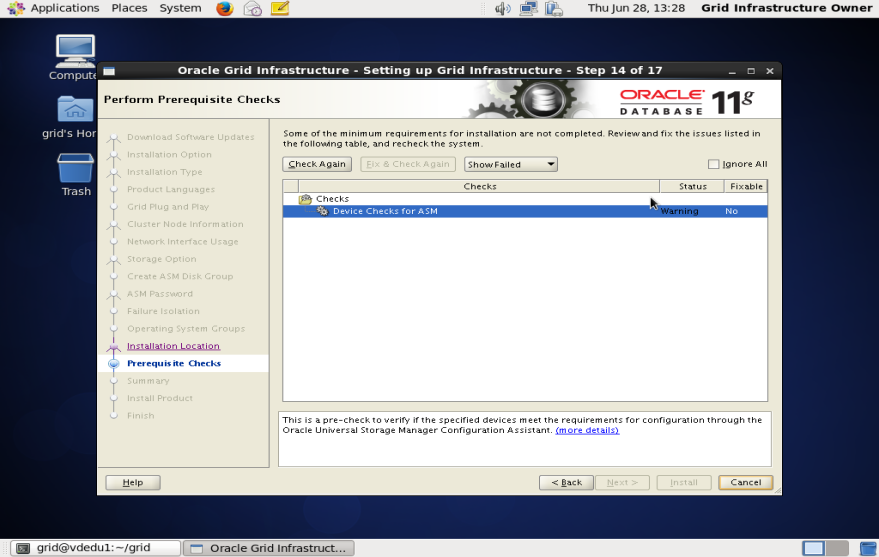Image resolution: width=879 pixels, height=557 pixels.
Task: Click the Cluster Node Information step
Action: pos(185,225)
